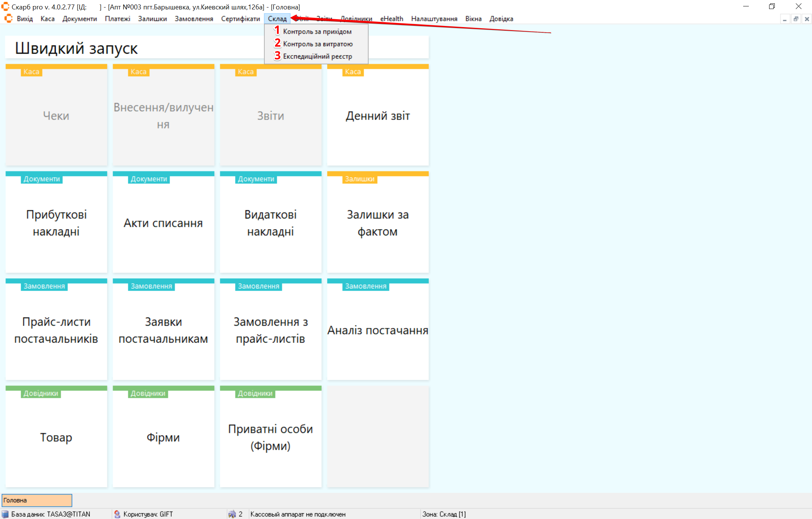Close the inner Головна child window
The image size is (812, 519).
(807, 19)
